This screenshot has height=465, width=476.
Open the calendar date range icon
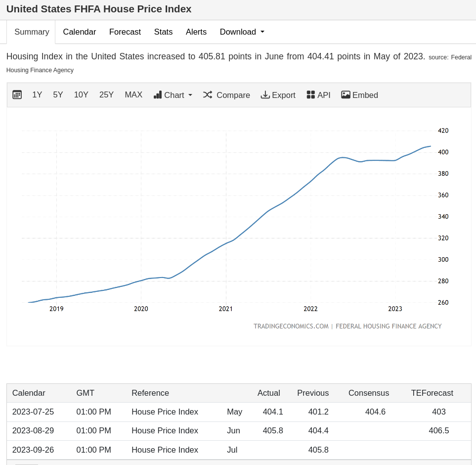(17, 95)
